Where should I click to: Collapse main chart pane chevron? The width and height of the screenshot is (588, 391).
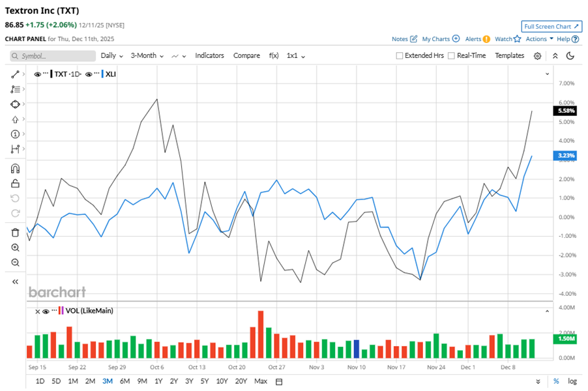point(547,74)
